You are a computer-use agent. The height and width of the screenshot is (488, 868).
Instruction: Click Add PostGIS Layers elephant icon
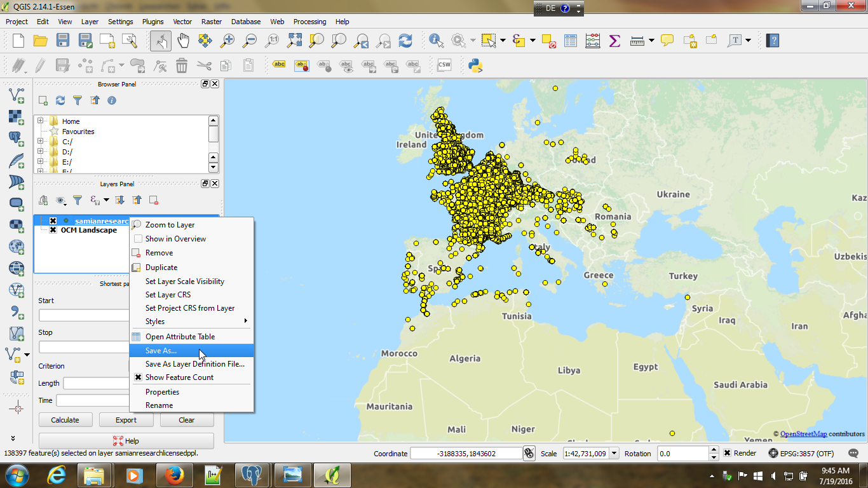pos(17,139)
